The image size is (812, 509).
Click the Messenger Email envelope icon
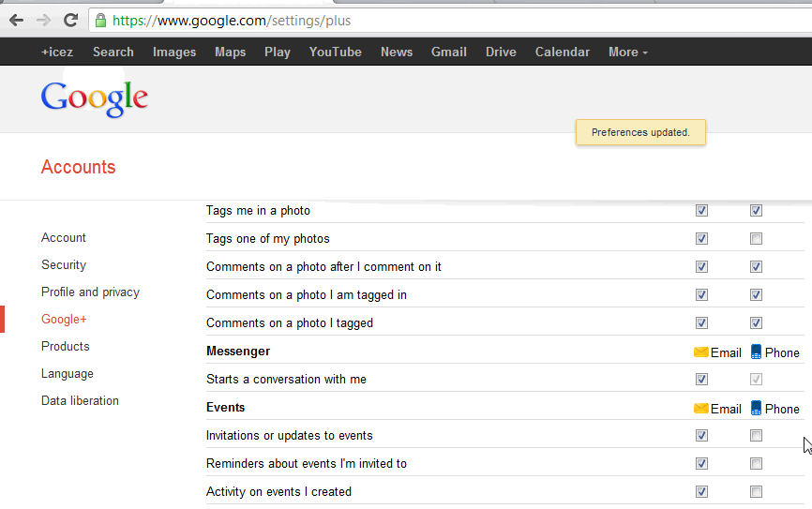[x=700, y=352]
